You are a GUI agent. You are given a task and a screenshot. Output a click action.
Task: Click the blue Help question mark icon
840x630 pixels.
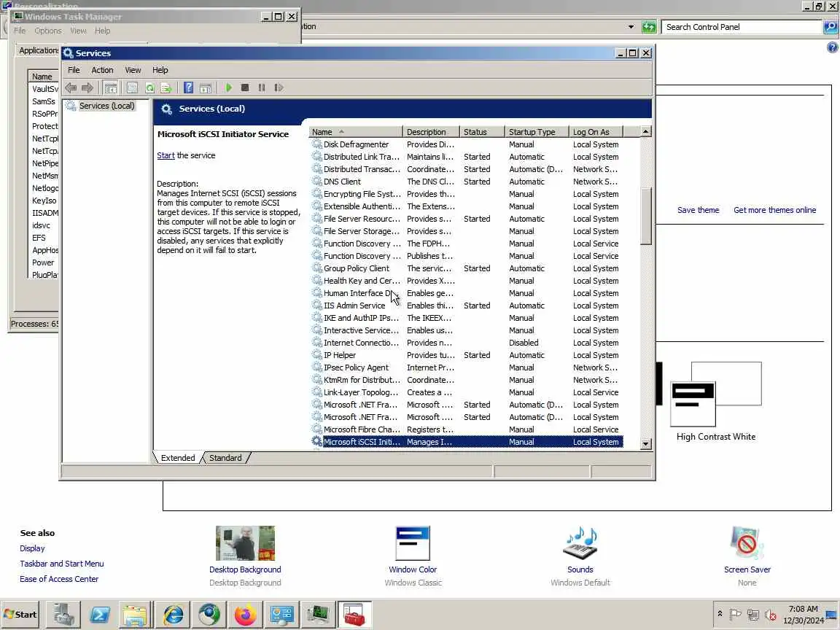[189, 87]
